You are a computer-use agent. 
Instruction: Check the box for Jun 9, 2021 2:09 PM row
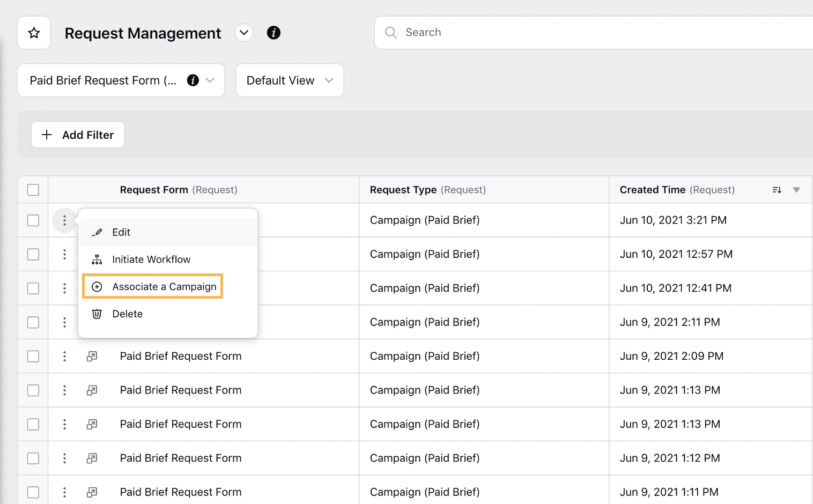coord(33,357)
